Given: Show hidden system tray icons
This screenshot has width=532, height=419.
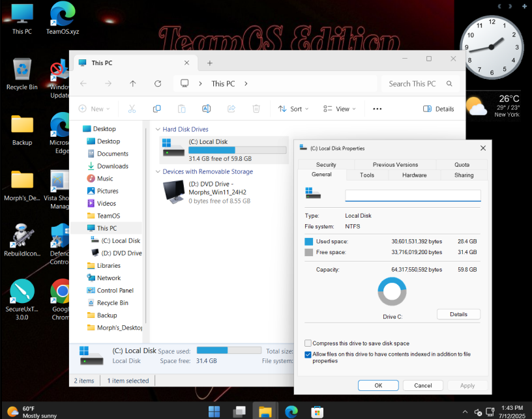Looking at the screenshot, I should pos(465,412).
